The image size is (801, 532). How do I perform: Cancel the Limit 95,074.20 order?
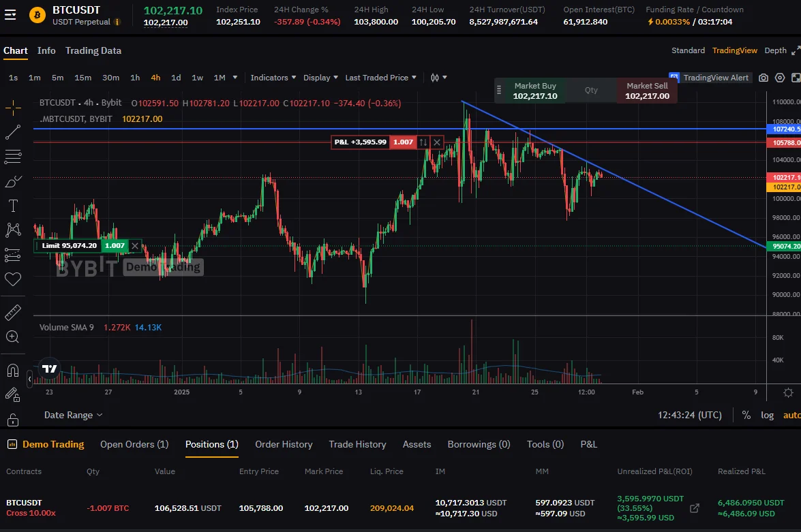coord(135,246)
